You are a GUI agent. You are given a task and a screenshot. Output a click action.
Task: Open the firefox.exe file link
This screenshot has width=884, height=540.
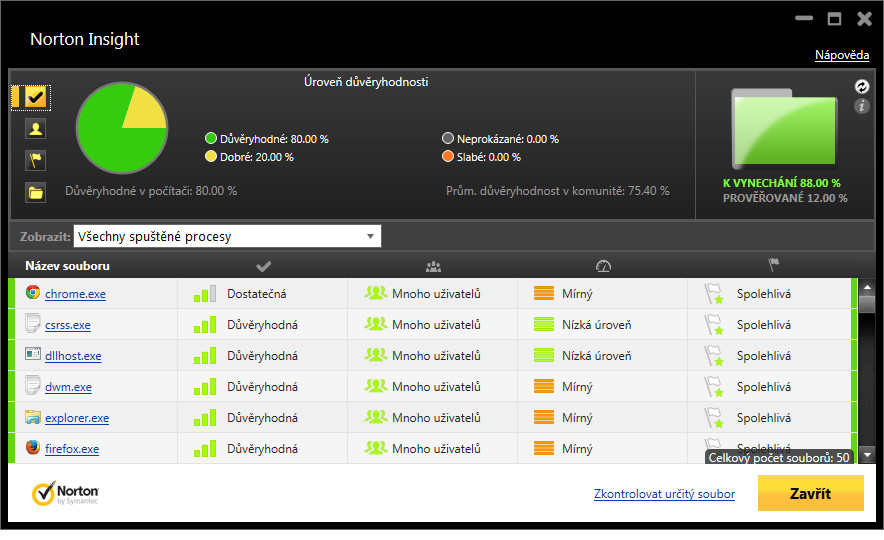[72, 449]
